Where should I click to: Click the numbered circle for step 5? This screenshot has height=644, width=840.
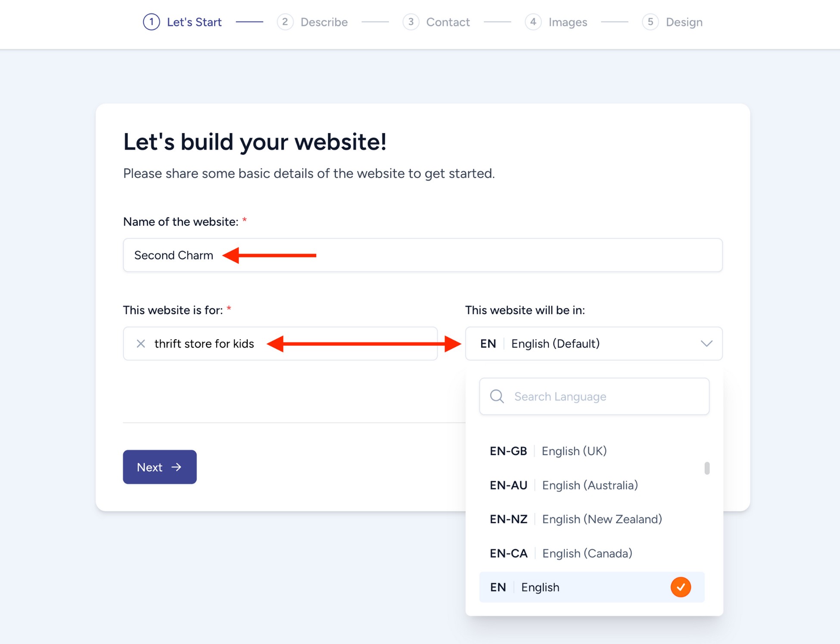point(650,22)
